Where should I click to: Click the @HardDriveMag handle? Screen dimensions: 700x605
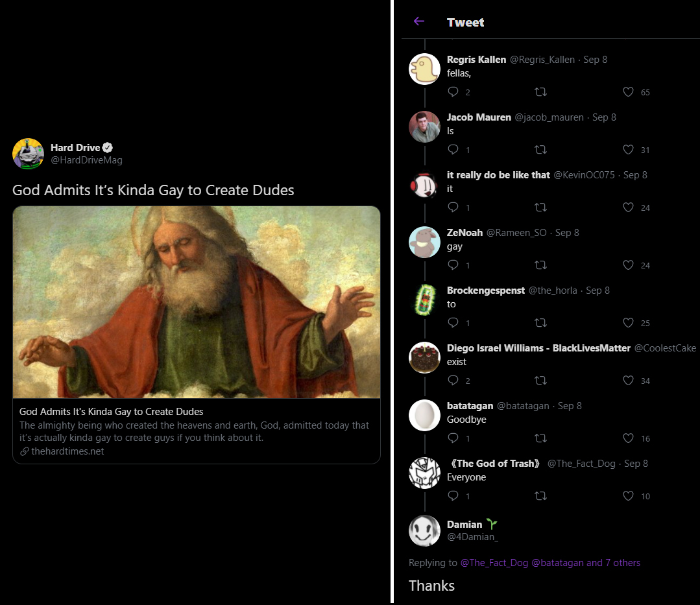pyautogui.click(x=86, y=160)
